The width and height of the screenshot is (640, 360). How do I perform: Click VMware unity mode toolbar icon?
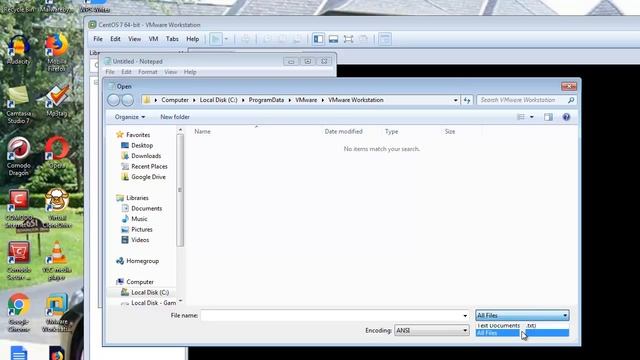point(363,39)
